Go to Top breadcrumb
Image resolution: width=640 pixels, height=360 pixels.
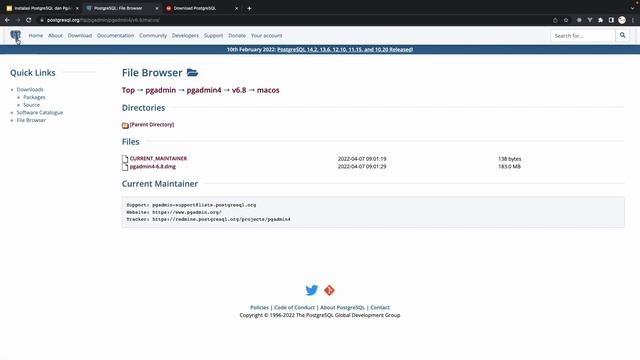coord(128,90)
